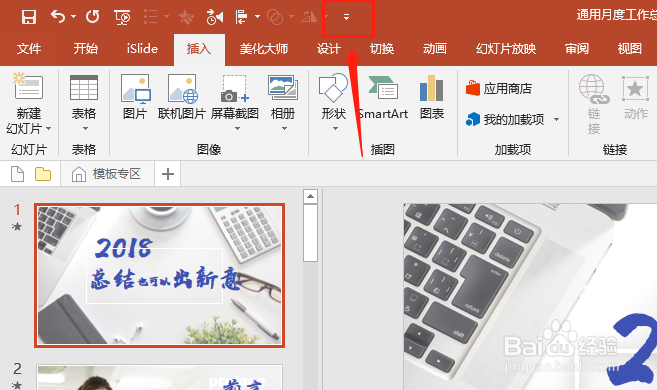
Task: Click the plus button to add tab
Action: pos(168,174)
